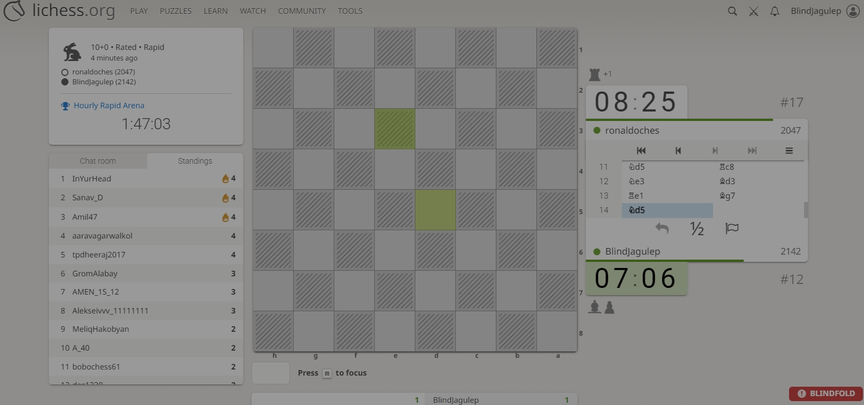Show notifications bell
The width and height of the screenshot is (864, 405).
(774, 11)
